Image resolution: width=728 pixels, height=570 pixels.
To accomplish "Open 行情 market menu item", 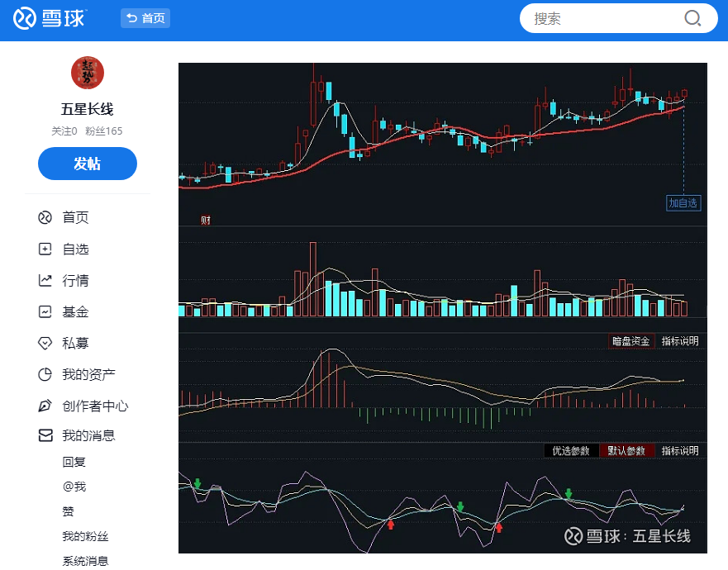I will point(75,280).
